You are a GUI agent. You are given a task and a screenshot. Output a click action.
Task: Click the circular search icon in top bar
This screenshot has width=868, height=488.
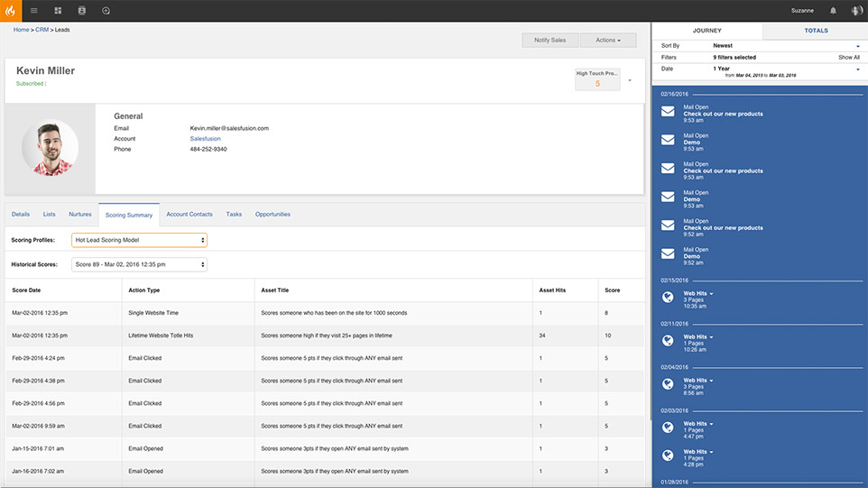(106, 11)
